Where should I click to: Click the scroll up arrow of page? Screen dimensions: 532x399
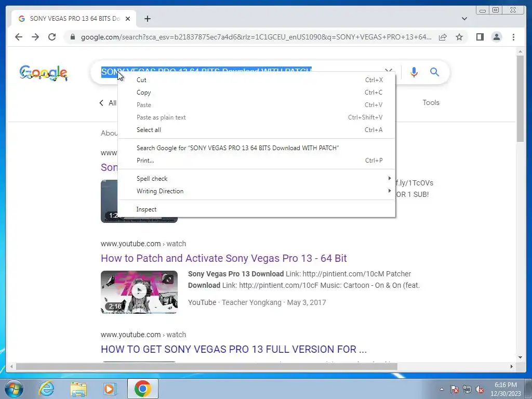[520, 51]
